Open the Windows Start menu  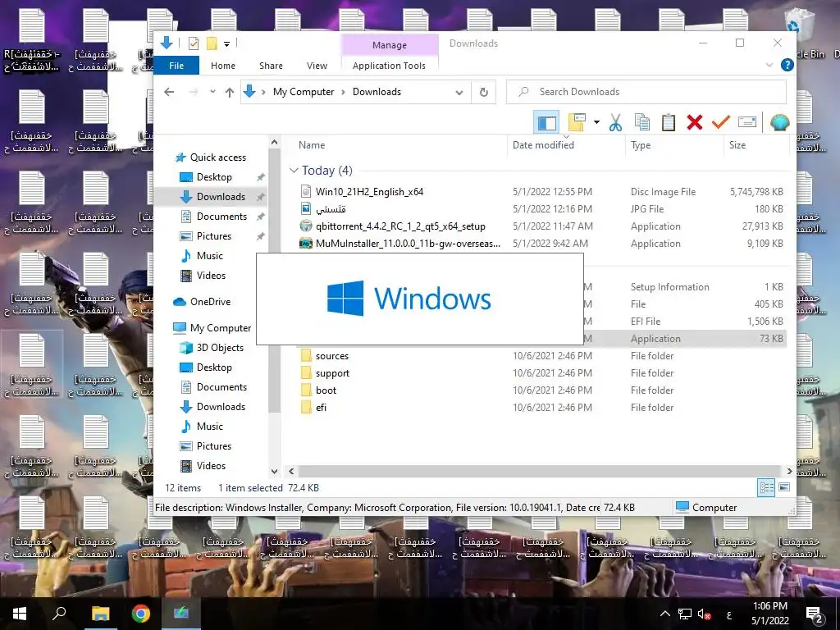click(20, 614)
